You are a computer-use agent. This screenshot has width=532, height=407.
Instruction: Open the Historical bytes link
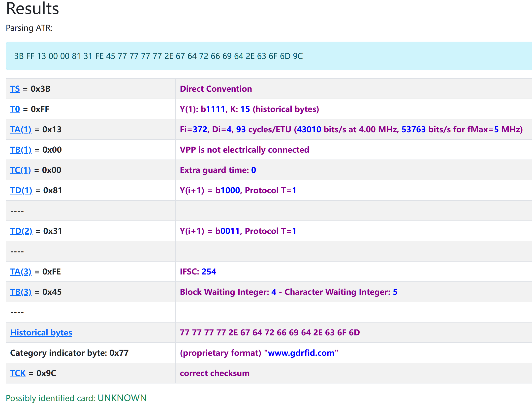click(41, 333)
